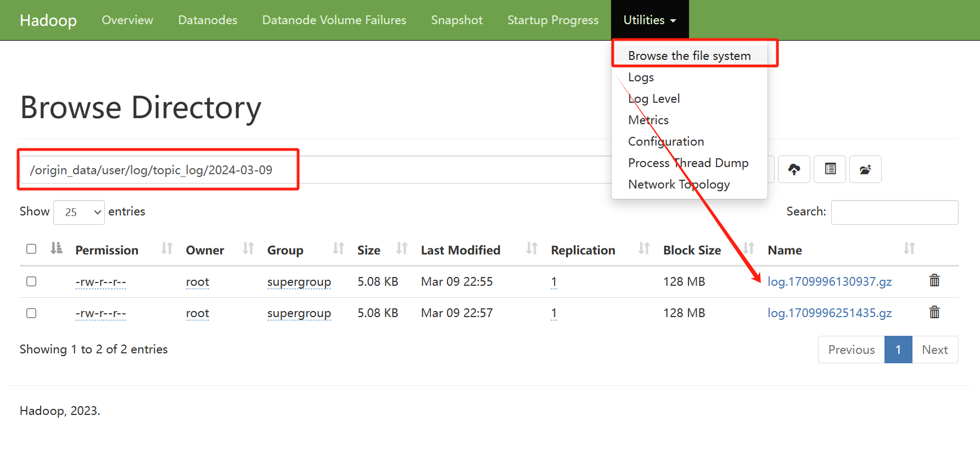980x460 pixels.
Task: Focus the Search input field
Action: pos(894,212)
